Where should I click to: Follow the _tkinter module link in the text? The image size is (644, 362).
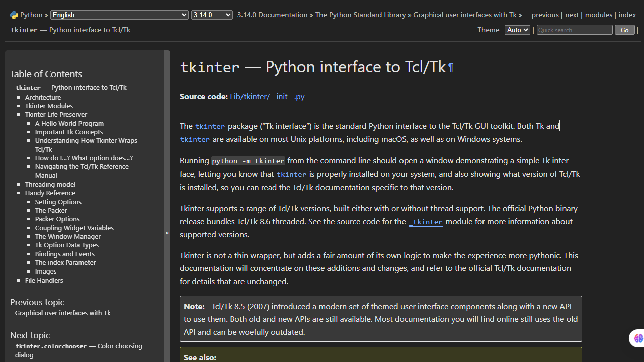click(426, 222)
